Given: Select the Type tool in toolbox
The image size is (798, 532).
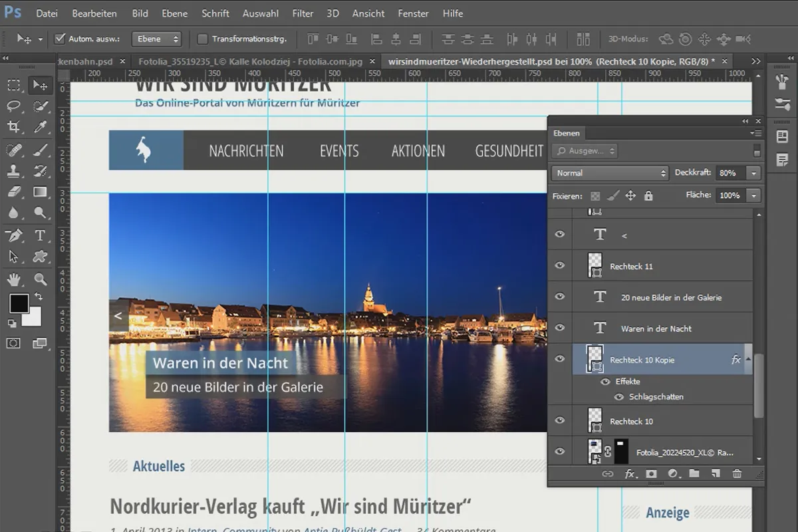Looking at the screenshot, I should [x=40, y=235].
